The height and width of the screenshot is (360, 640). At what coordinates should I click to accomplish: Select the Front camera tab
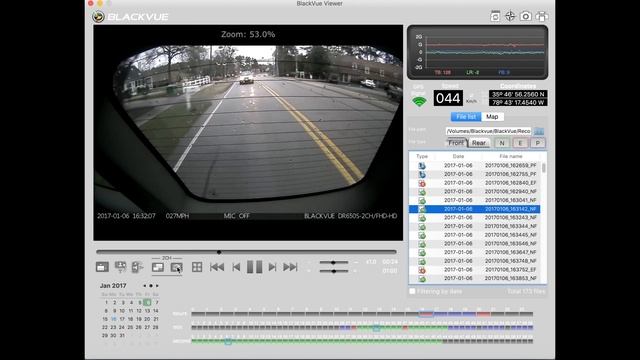(456, 143)
